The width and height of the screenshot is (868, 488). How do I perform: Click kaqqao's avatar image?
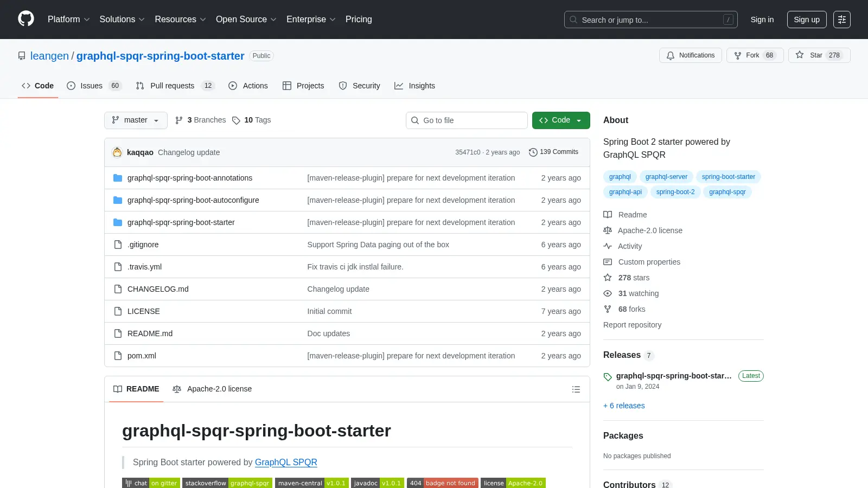(x=117, y=152)
